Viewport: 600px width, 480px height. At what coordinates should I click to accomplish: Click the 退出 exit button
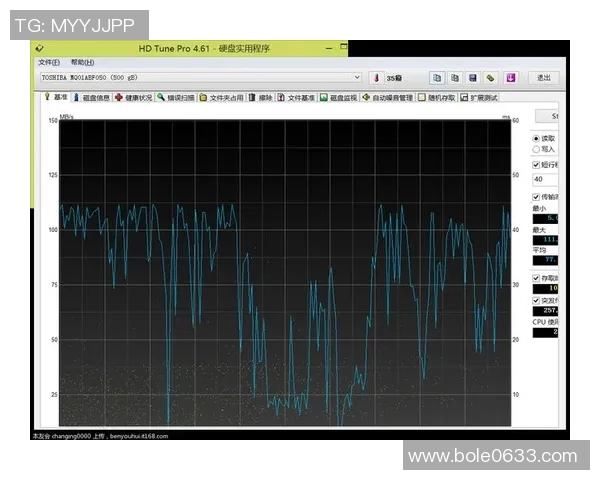pos(543,77)
